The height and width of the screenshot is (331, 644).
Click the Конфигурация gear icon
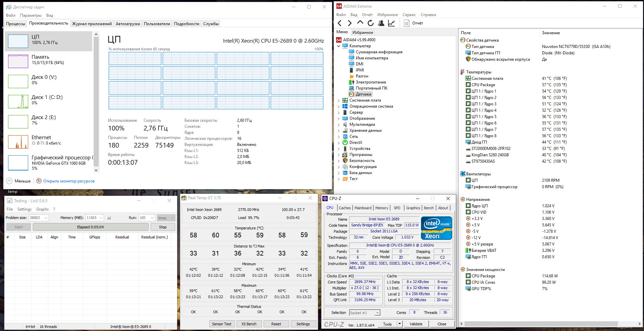tap(345, 167)
